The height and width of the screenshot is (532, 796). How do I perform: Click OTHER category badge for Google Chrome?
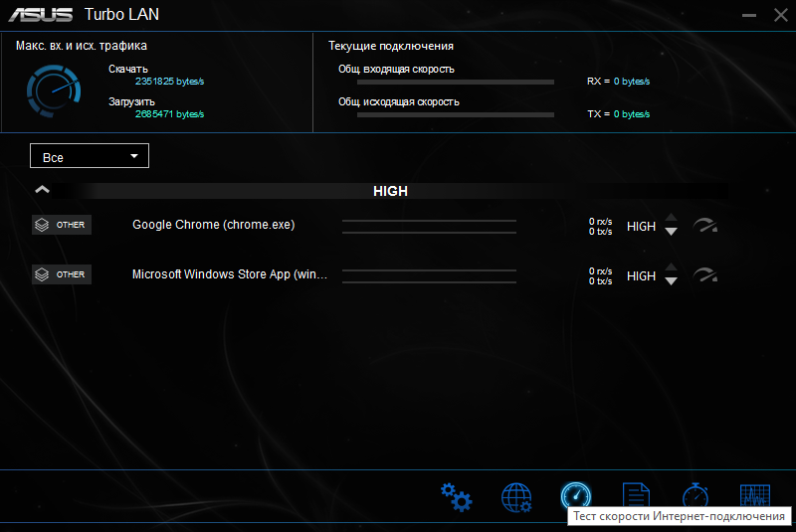click(x=62, y=225)
